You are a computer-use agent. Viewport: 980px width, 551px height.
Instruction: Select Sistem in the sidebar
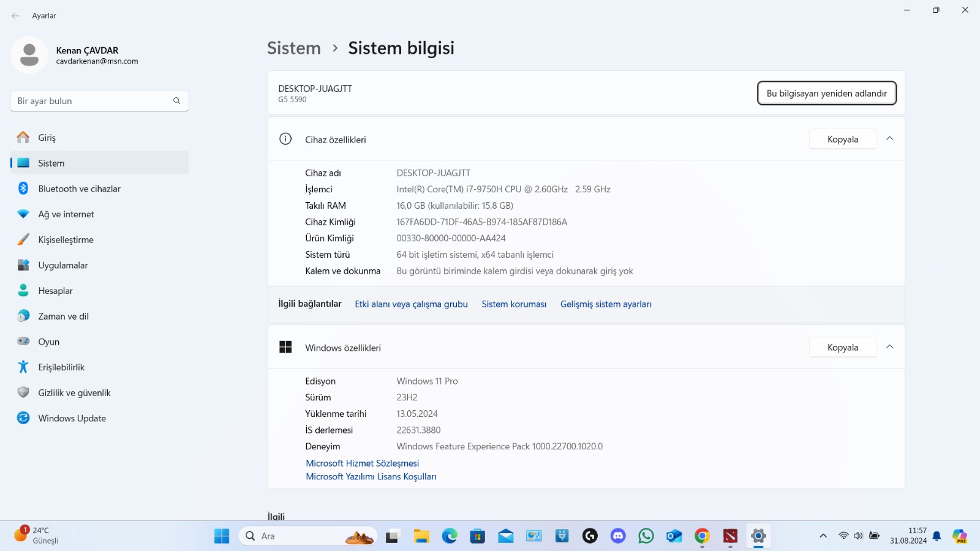(99, 163)
